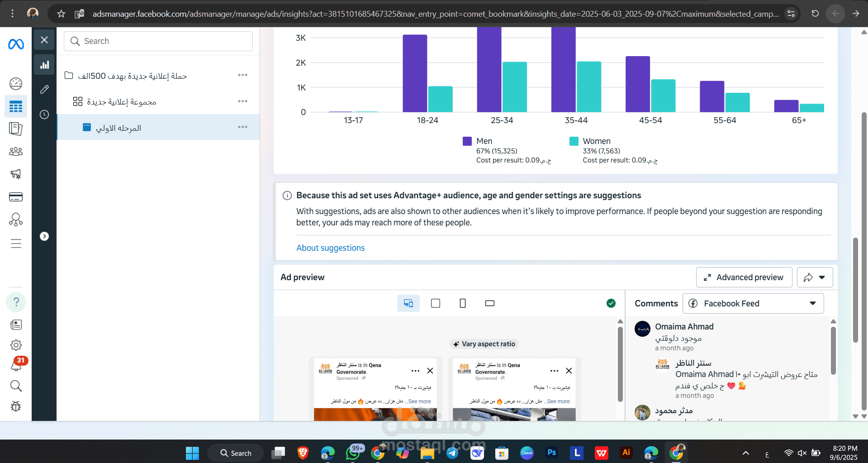Select the desktop and mobile preview format

[x=408, y=303]
